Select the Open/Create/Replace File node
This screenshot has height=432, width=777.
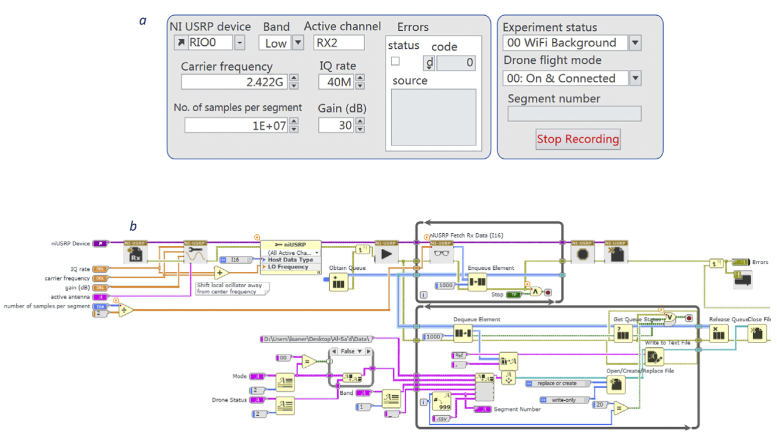[616, 384]
